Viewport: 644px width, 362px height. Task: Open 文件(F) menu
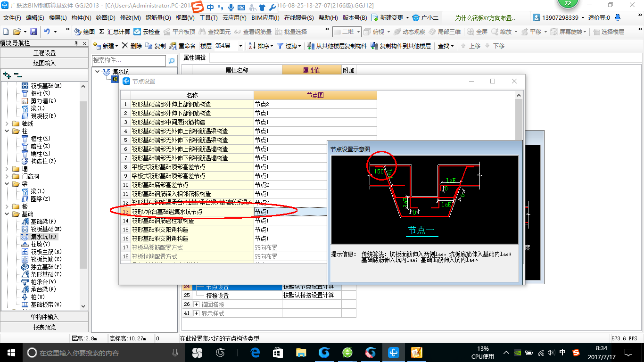coord(12,18)
